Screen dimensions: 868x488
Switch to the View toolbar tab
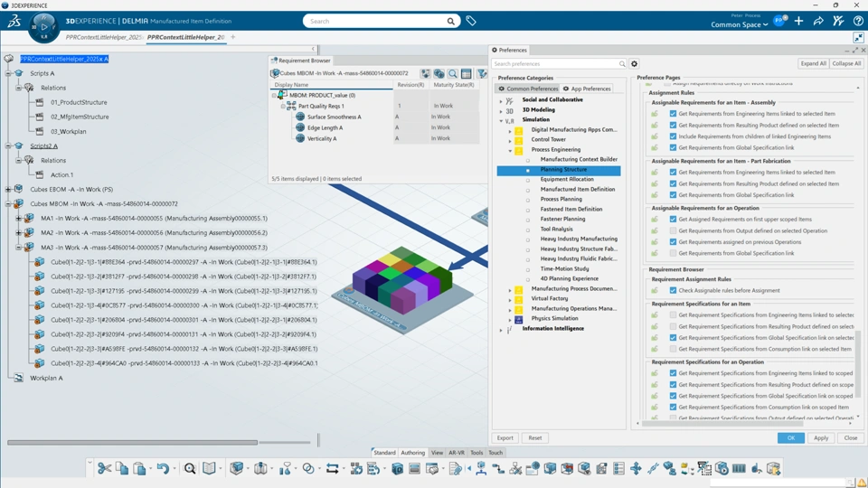[437, 453]
